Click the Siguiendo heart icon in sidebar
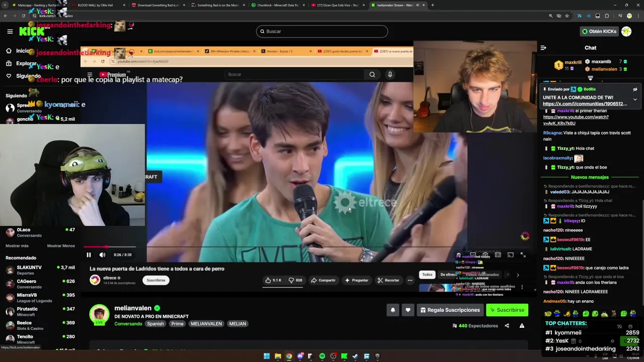 click(9, 76)
